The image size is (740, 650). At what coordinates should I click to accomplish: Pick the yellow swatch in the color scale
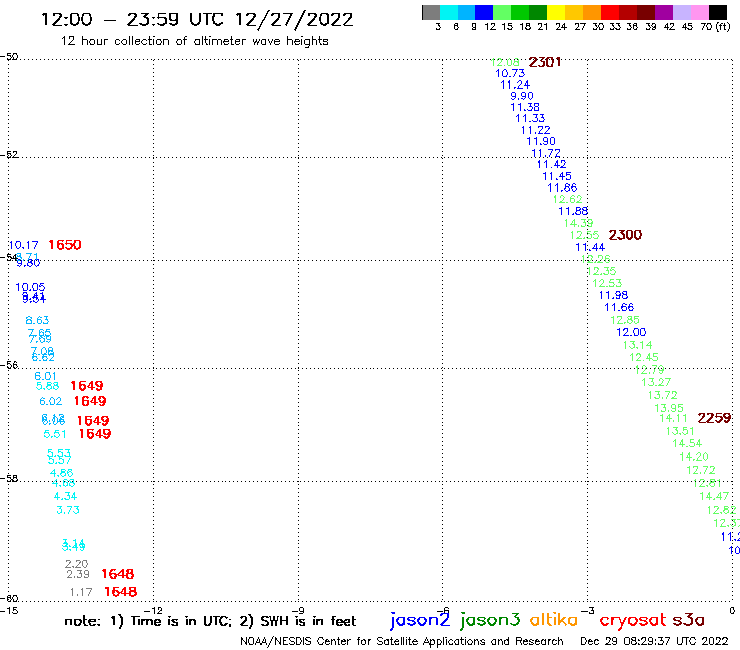click(x=556, y=12)
